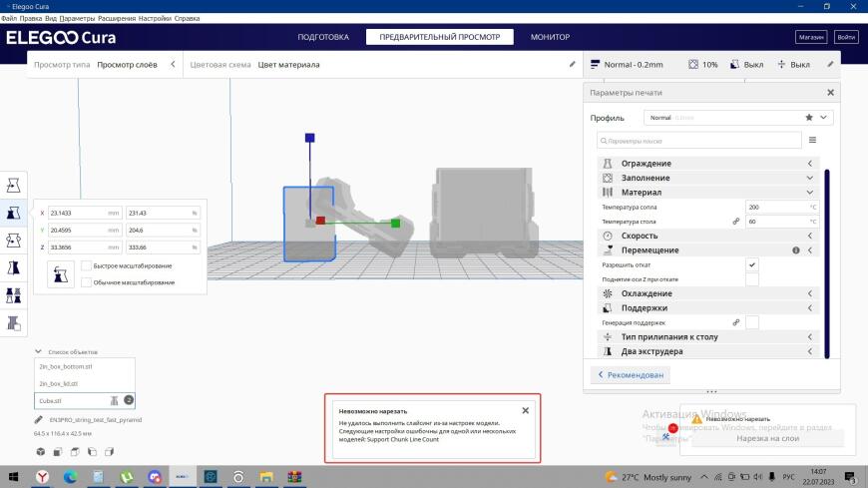Viewport: 868px width, 488px height.
Task: Click per-model settings icon on Cube.stl row
Action: coord(114,400)
